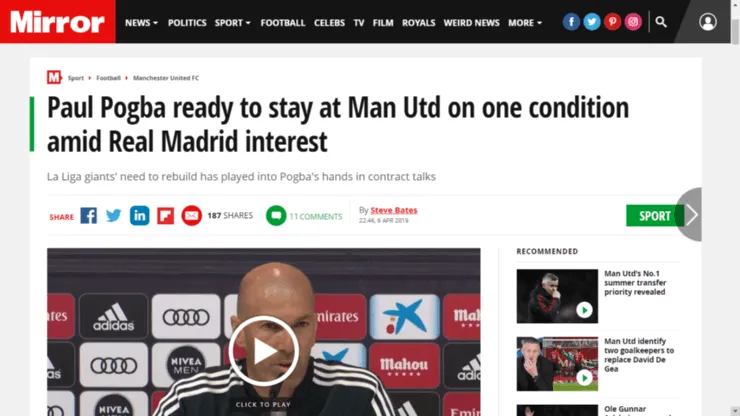View the 11 comments
This screenshot has height=416, width=740.
click(x=304, y=216)
